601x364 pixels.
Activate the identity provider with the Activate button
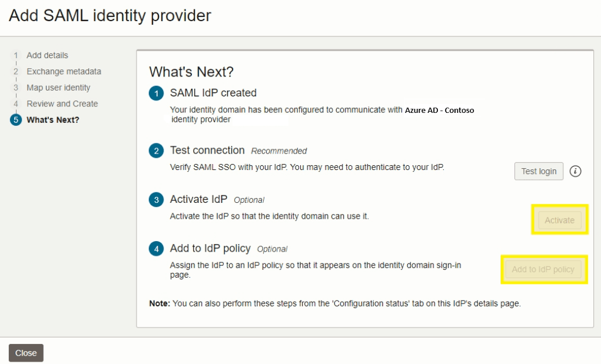tap(559, 220)
